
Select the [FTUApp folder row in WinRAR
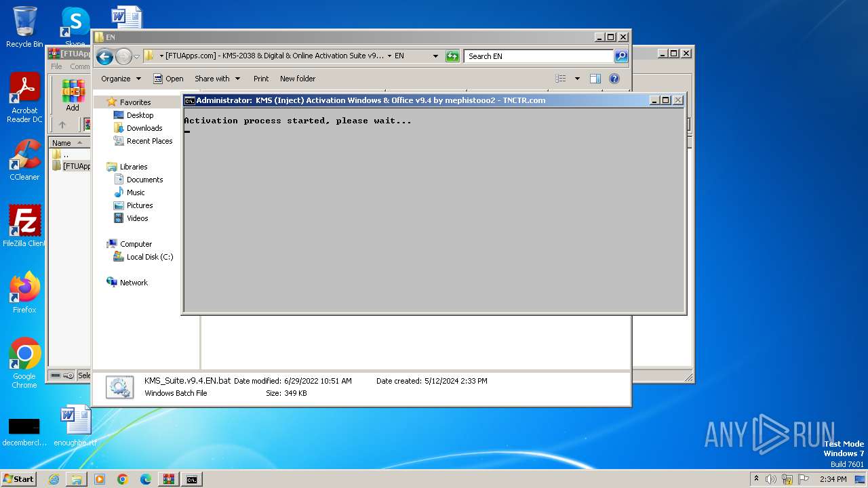(71, 166)
